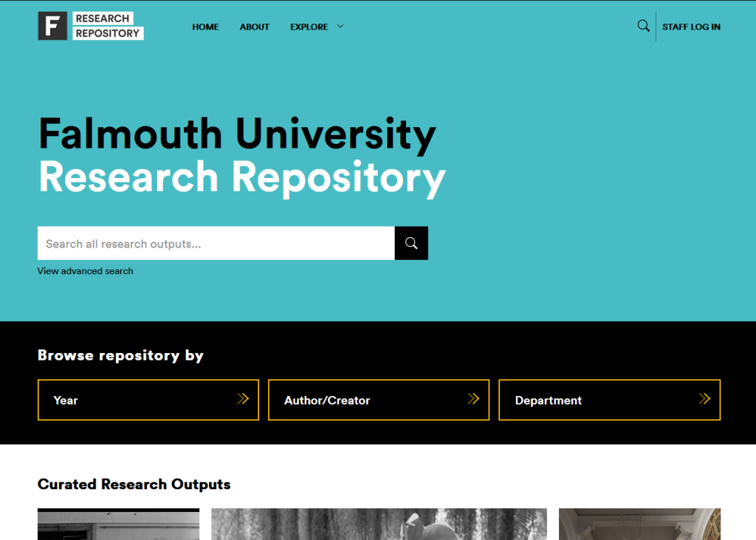756x540 pixels.
Task: Open the EXPLORE navigation menu
Action: [309, 27]
